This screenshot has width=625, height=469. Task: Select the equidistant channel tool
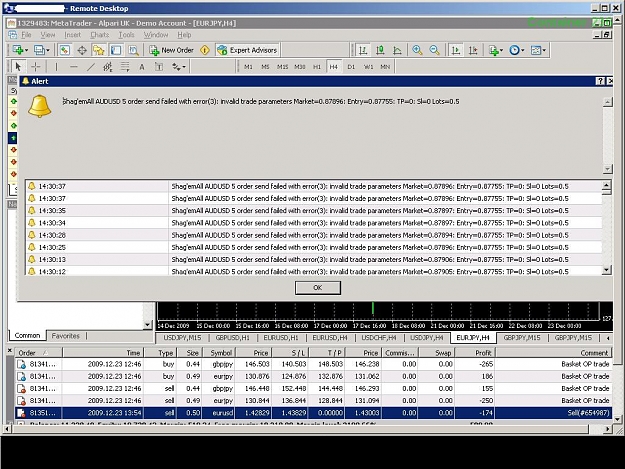(108, 67)
